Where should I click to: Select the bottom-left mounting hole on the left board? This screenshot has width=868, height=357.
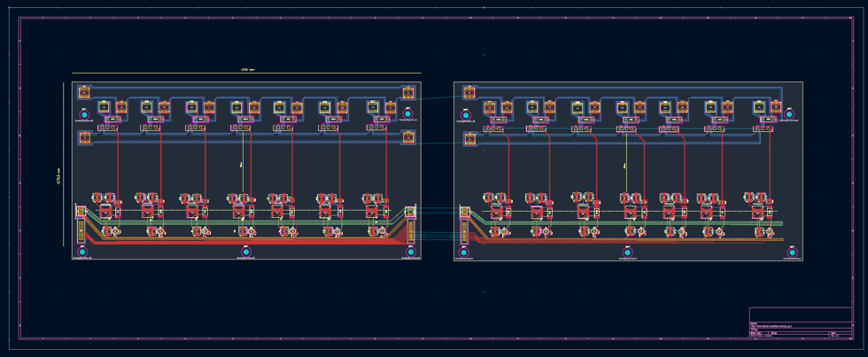(x=82, y=252)
